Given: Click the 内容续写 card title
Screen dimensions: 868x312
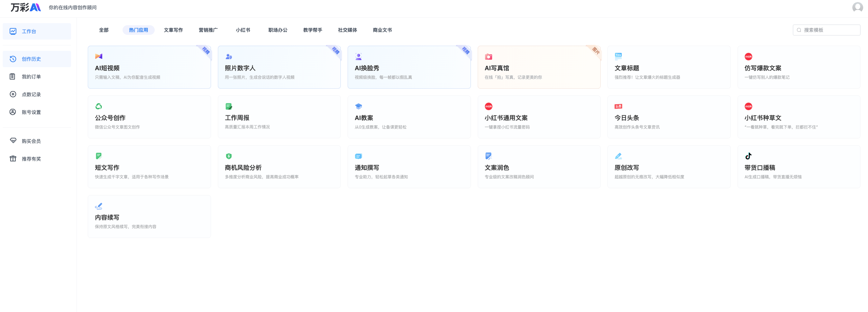Looking at the screenshot, I should 107,218.
